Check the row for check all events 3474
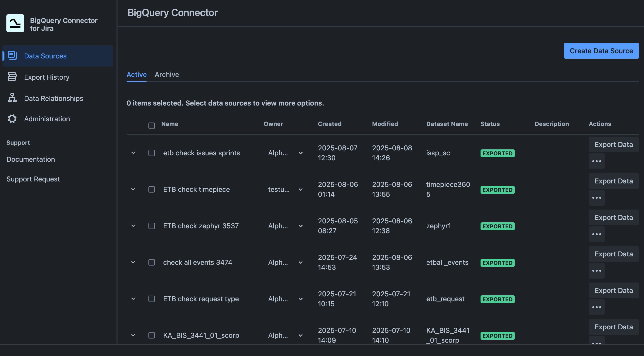Viewport: 644px width, 356px height. point(151,262)
